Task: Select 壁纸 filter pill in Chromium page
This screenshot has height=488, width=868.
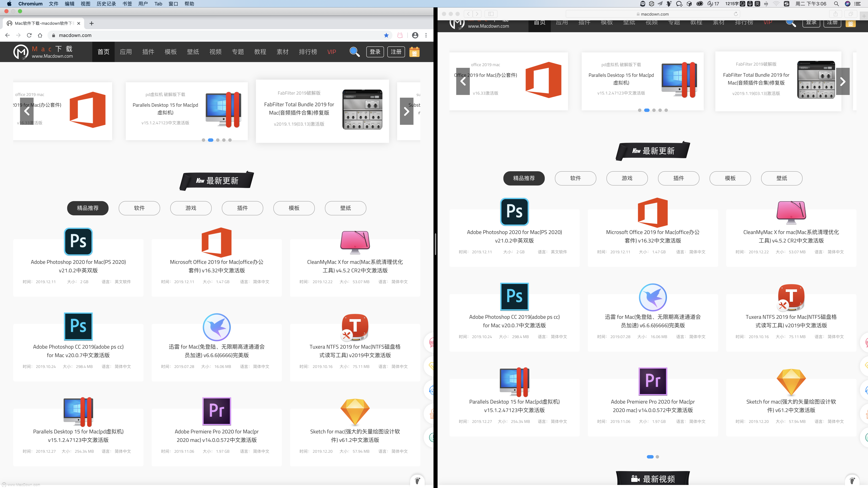Action: pos(345,208)
